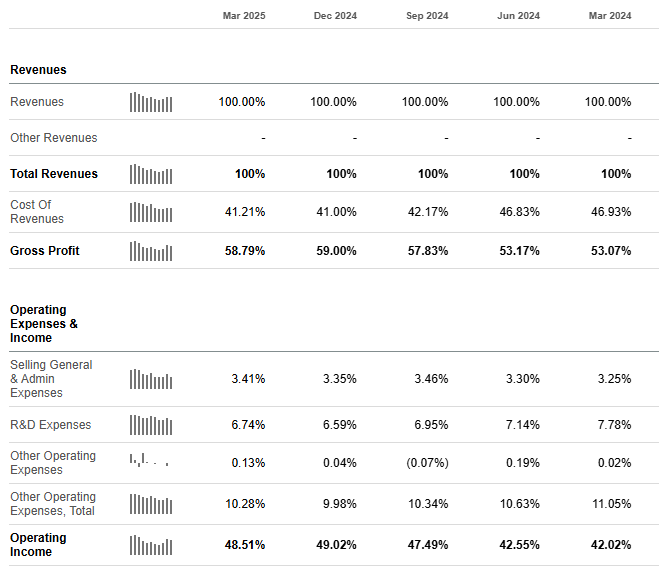Click the Jun 2024 column header
The width and height of the screenshot is (659, 569).
[x=518, y=15]
